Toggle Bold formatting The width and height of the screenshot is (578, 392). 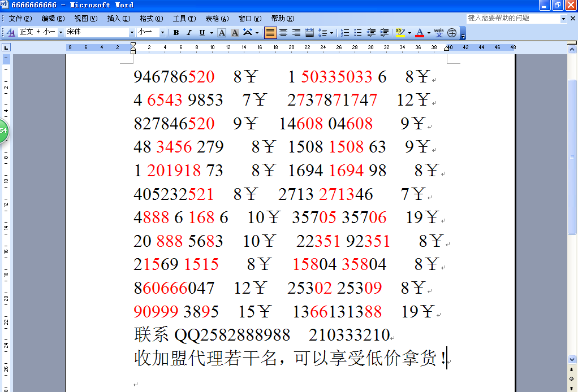click(176, 33)
